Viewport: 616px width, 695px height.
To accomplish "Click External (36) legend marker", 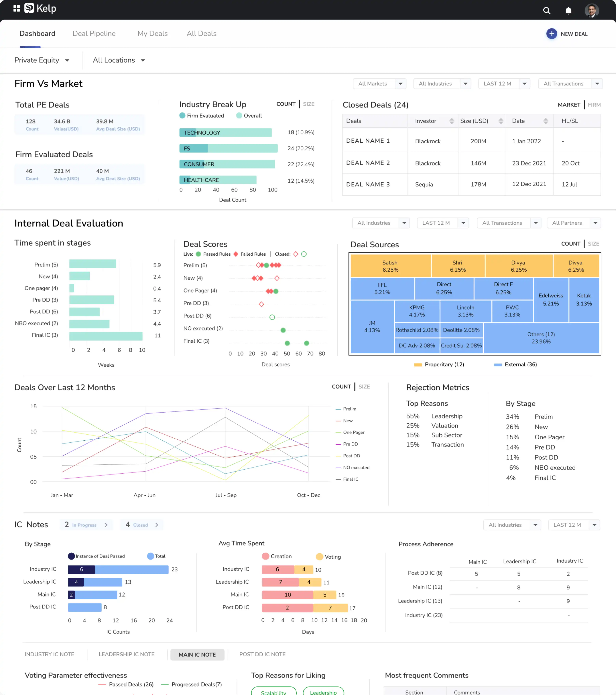I will pyautogui.click(x=498, y=365).
